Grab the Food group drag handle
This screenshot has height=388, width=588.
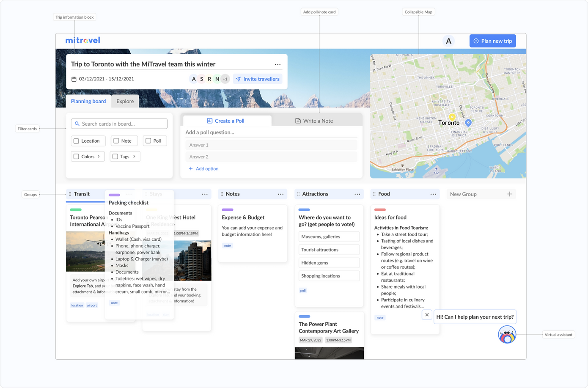point(374,194)
